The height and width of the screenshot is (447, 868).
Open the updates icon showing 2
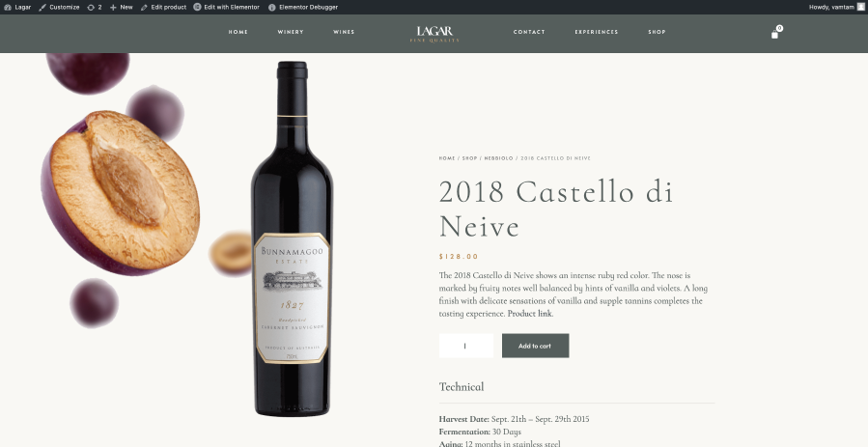91,7
